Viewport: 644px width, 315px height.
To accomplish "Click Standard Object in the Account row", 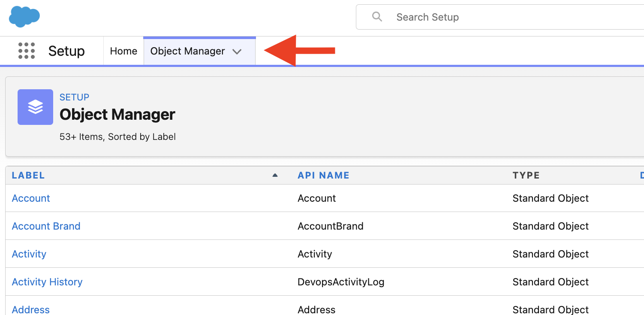I will pyautogui.click(x=551, y=198).
